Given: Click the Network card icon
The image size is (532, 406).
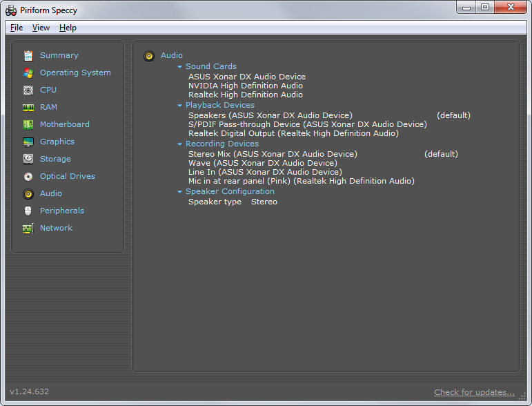Looking at the screenshot, I should (x=28, y=229).
